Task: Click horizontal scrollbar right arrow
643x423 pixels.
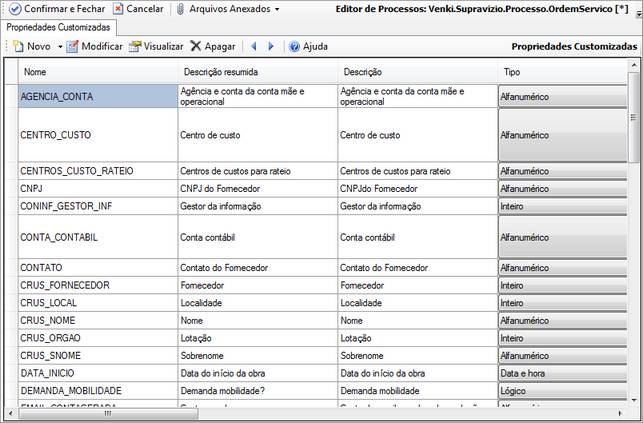Action: (620, 413)
